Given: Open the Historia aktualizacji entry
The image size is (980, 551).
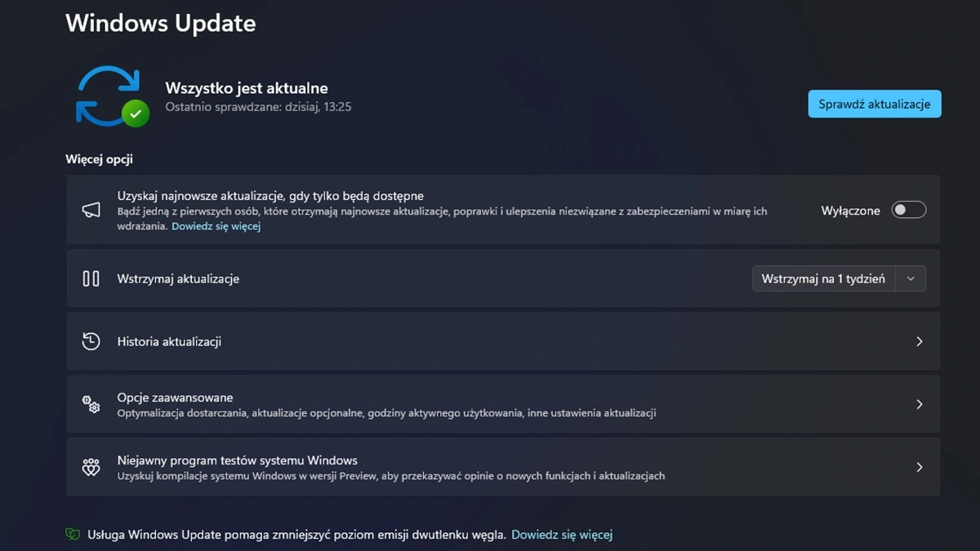Looking at the screenshot, I should [x=169, y=342].
